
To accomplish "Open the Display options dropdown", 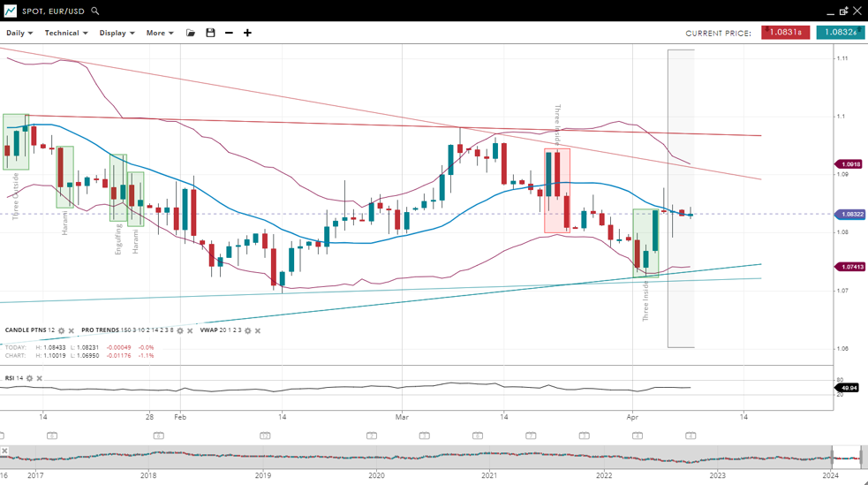I will (x=117, y=33).
